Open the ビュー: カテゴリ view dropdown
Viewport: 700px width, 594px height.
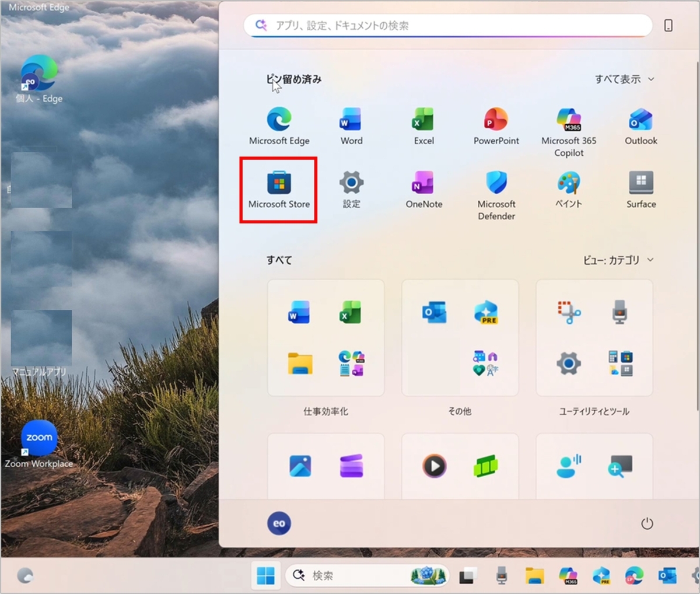click(618, 260)
